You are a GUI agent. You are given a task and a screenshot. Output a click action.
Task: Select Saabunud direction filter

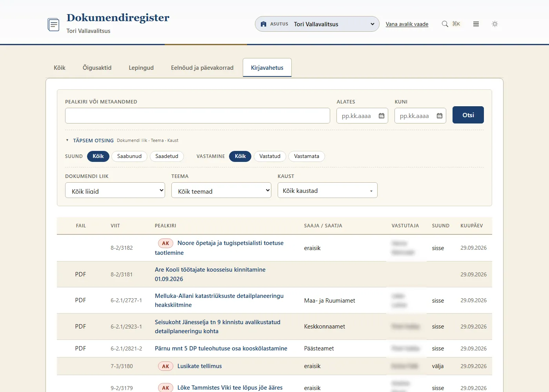point(129,156)
